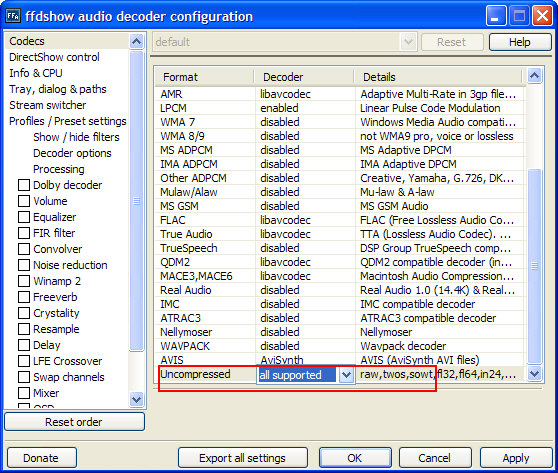The image size is (558, 473).
Task: Turn on the Winamp 2 checkbox
Action: [24, 281]
